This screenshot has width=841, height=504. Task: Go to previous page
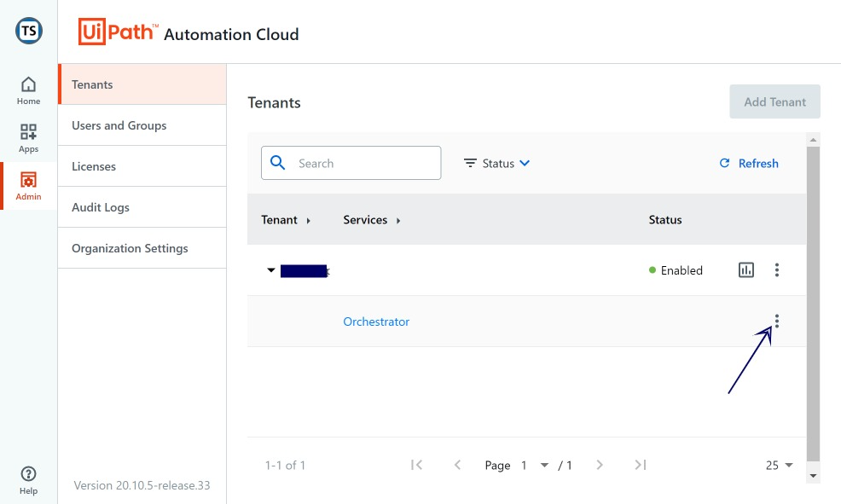coord(457,465)
